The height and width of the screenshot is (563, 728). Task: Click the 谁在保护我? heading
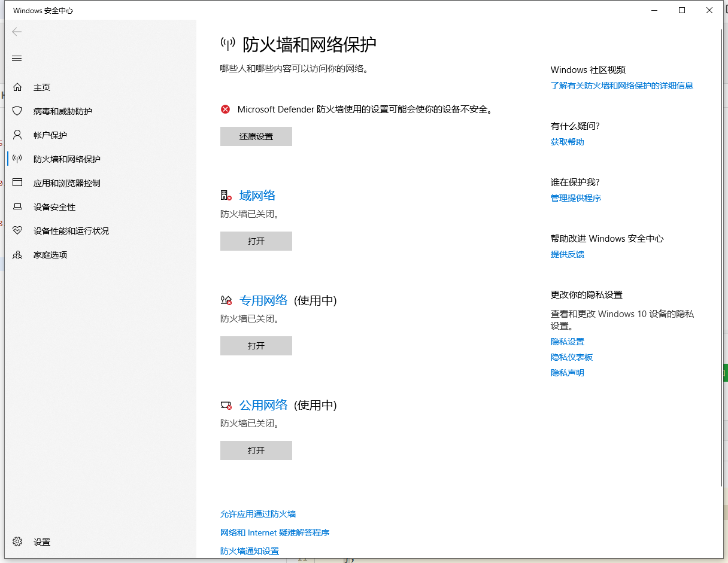tap(575, 182)
